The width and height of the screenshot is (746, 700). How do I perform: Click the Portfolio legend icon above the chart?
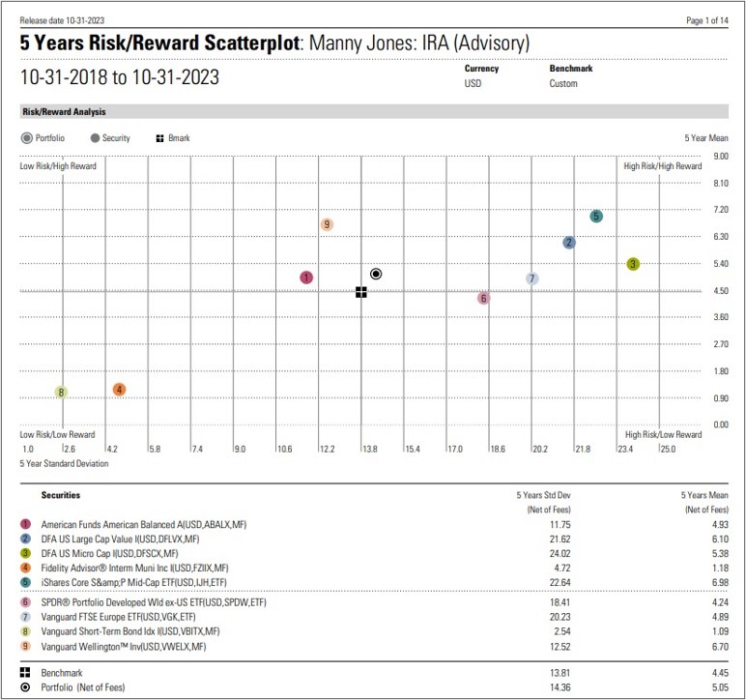click(27, 138)
